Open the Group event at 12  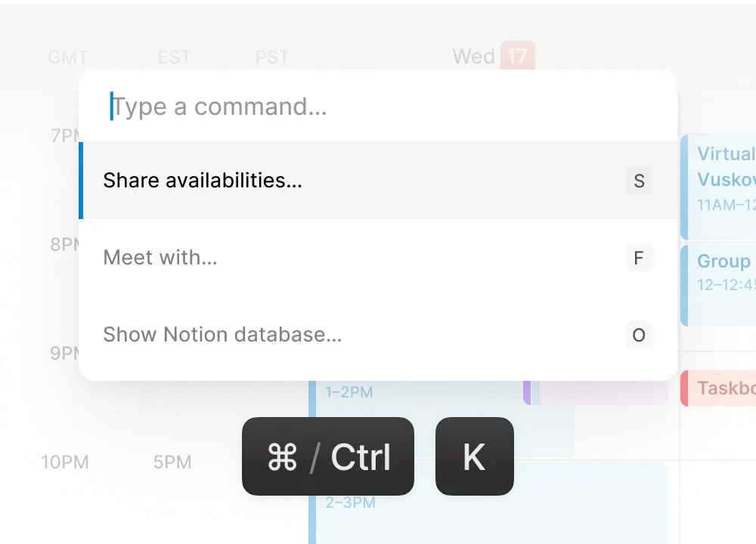pyautogui.click(x=718, y=286)
